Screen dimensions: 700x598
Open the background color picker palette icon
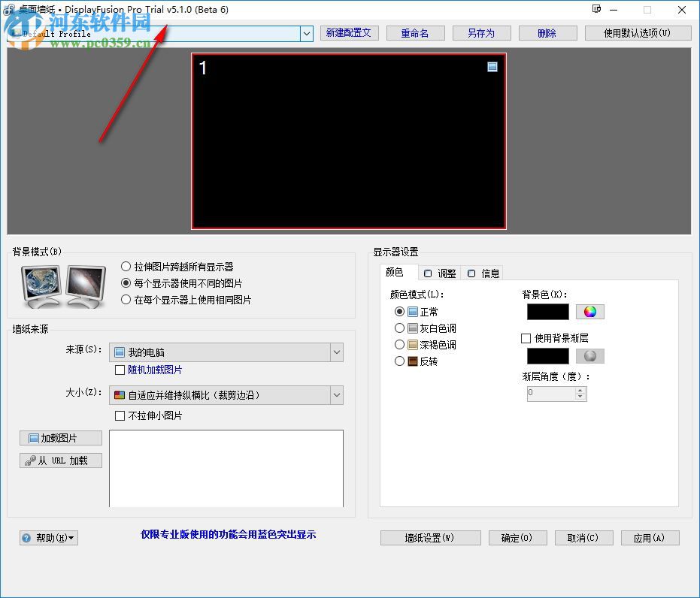pos(590,311)
